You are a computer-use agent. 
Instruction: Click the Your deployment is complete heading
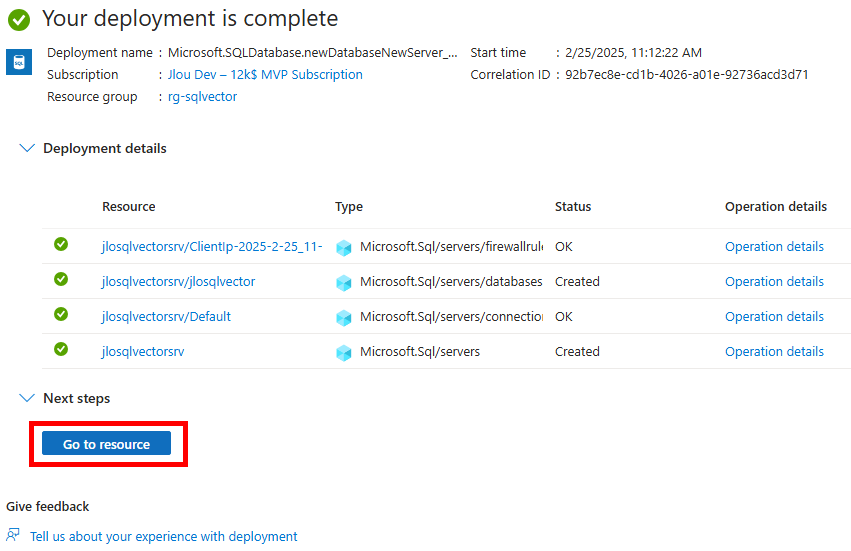(x=190, y=18)
